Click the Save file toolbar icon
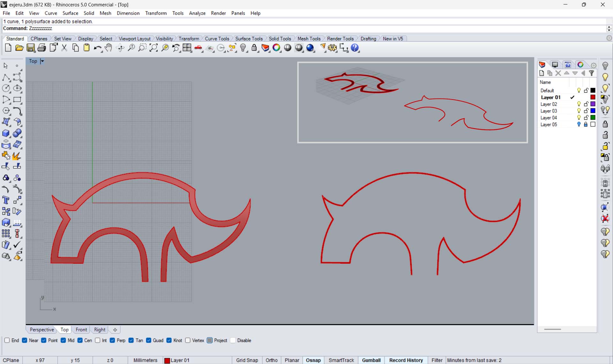613x364 pixels. pos(31,48)
